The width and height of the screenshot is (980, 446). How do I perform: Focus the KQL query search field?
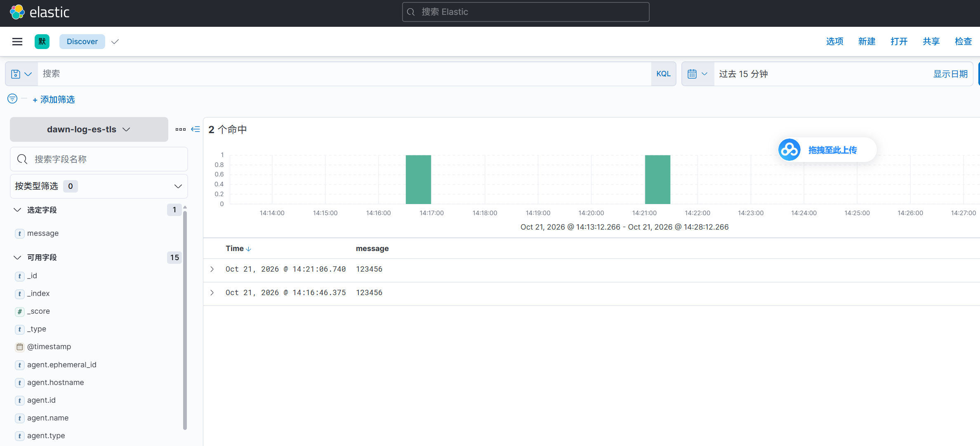(344, 74)
